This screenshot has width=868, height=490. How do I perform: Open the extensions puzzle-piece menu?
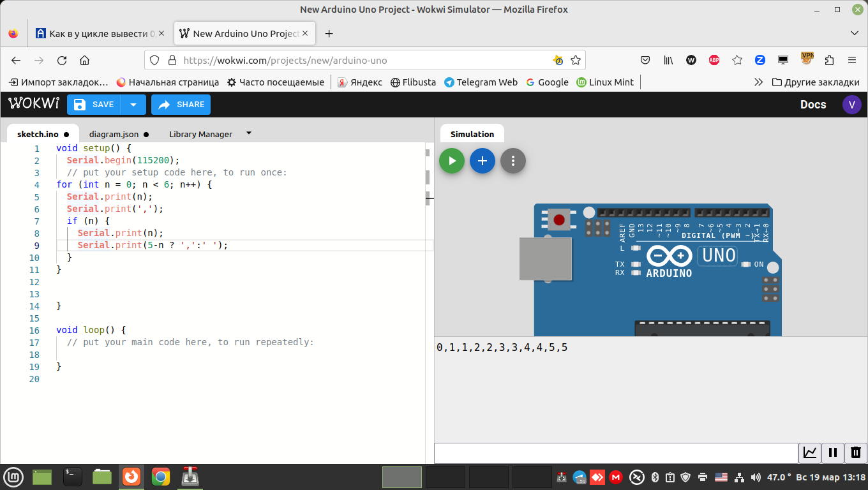tap(829, 60)
